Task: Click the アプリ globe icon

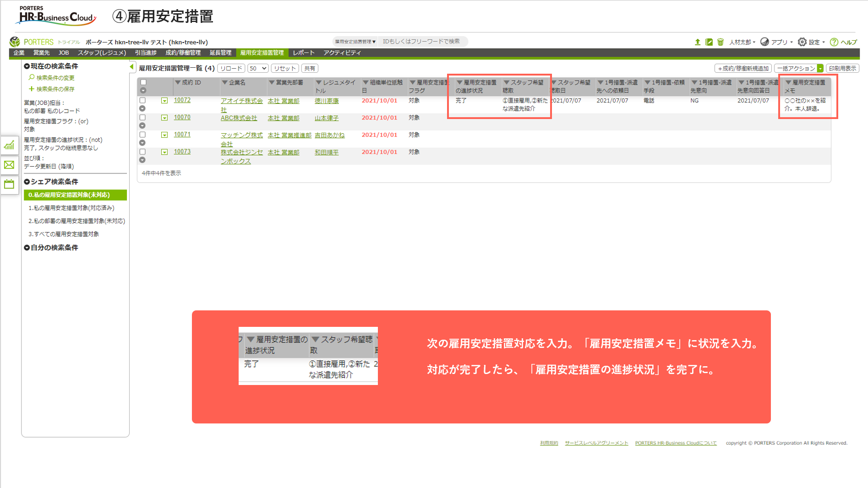Action: (x=764, y=42)
